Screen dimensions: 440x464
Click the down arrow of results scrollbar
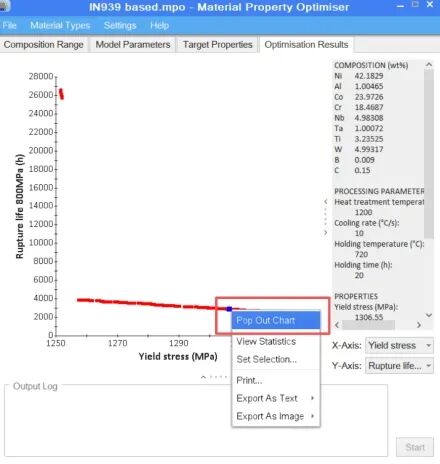click(429, 315)
